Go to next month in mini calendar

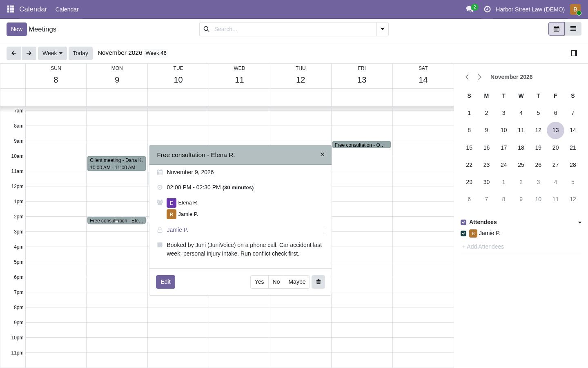pos(479,77)
